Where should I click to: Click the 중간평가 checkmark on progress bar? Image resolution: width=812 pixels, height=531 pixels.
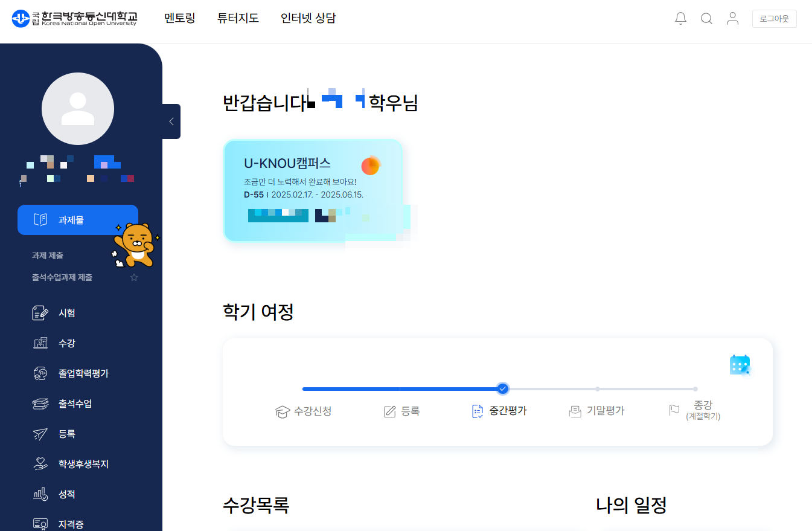click(x=502, y=388)
